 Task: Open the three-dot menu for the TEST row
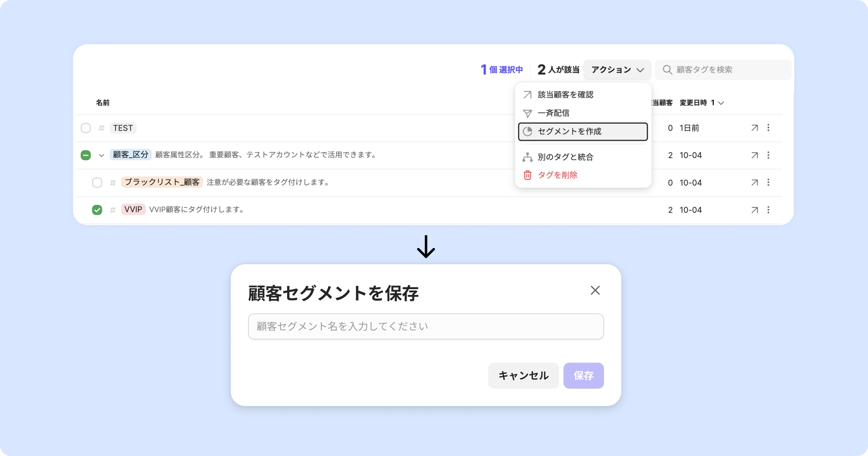pyautogui.click(x=768, y=128)
